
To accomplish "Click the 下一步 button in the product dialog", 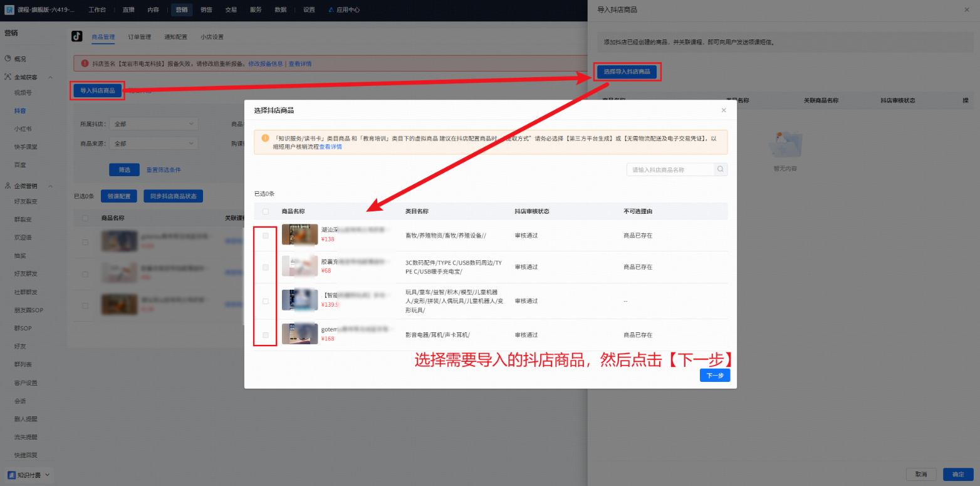I will pos(714,374).
